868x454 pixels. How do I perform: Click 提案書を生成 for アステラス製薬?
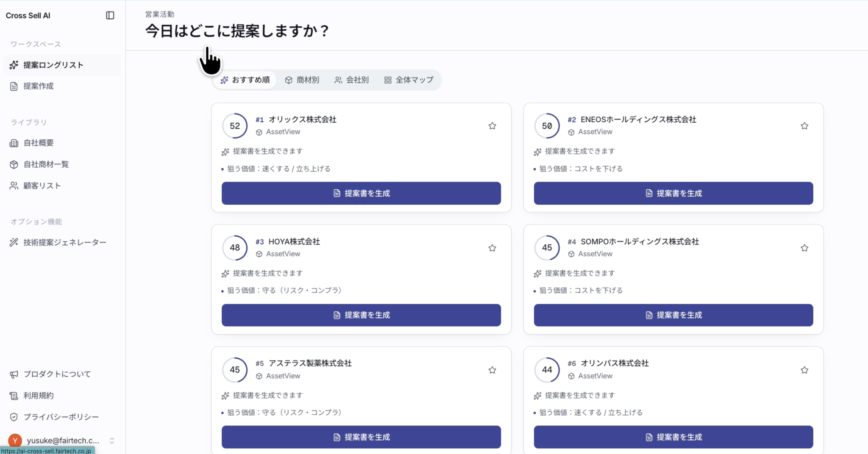pyautogui.click(x=361, y=437)
